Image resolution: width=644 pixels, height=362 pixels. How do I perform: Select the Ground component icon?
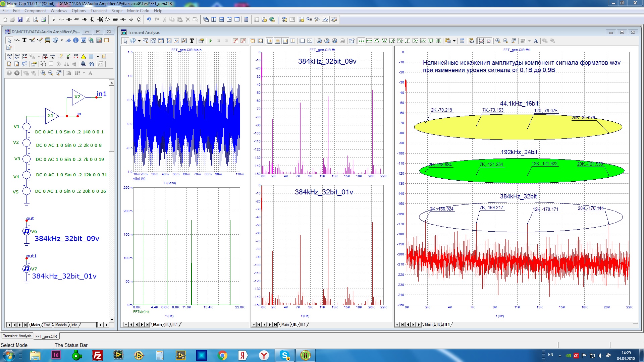click(54, 19)
